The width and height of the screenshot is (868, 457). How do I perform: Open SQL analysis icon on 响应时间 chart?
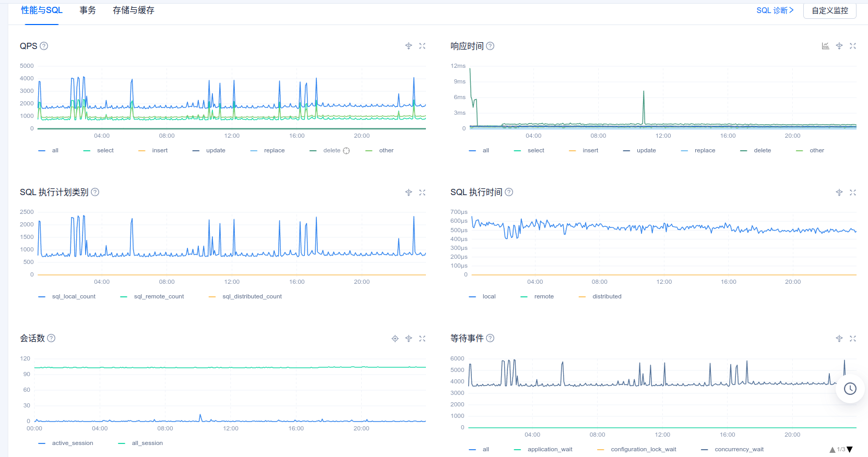pyautogui.click(x=826, y=46)
